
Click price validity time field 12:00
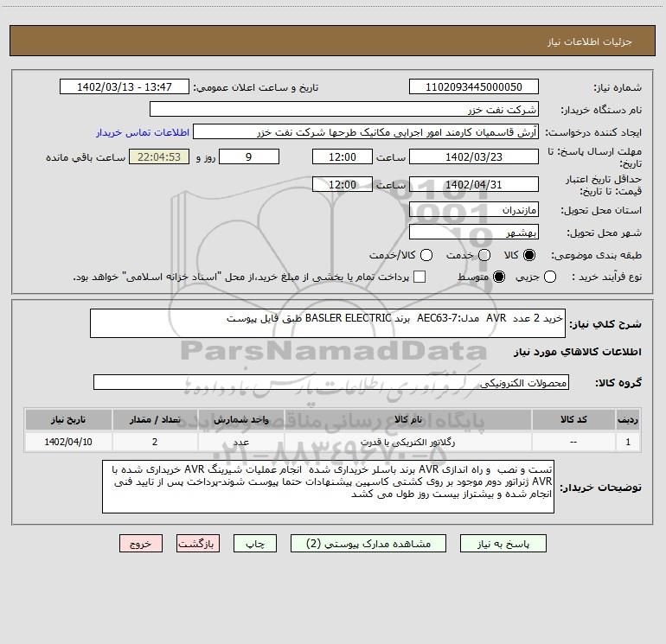coord(343,184)
